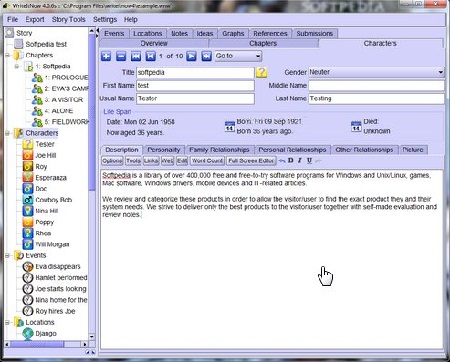Select Will Morgan in the character tree

(x=52, y=244)
